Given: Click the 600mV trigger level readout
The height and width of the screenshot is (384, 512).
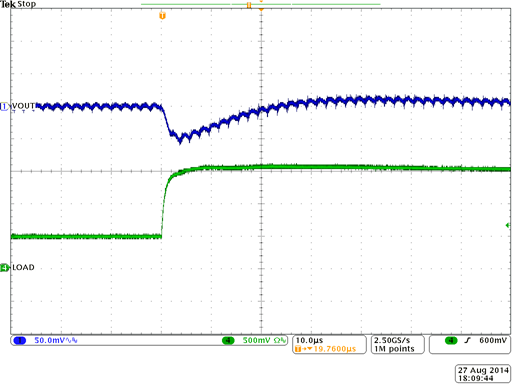Looking at the screenshot, I should (493, 340).
